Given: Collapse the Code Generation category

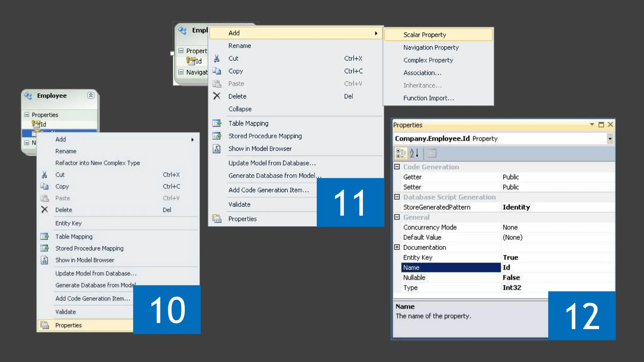Looking at the screenshot, I should [397, 167].
